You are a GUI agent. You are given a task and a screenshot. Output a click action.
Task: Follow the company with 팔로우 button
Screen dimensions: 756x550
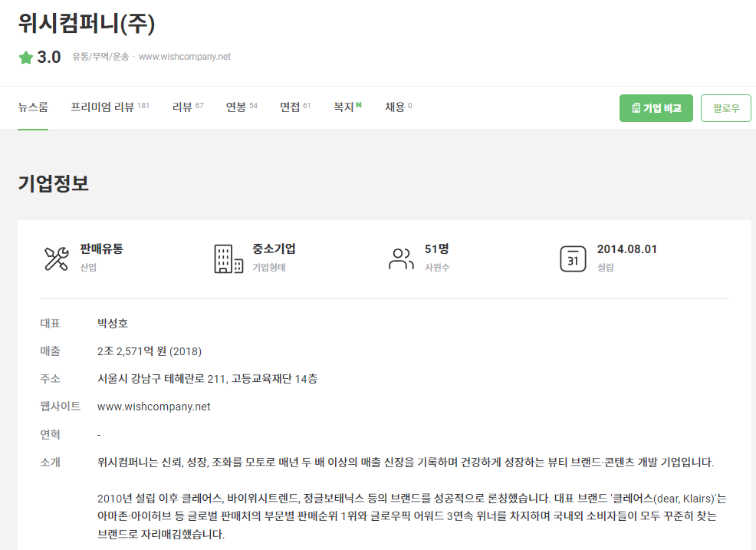coord(725,108)
